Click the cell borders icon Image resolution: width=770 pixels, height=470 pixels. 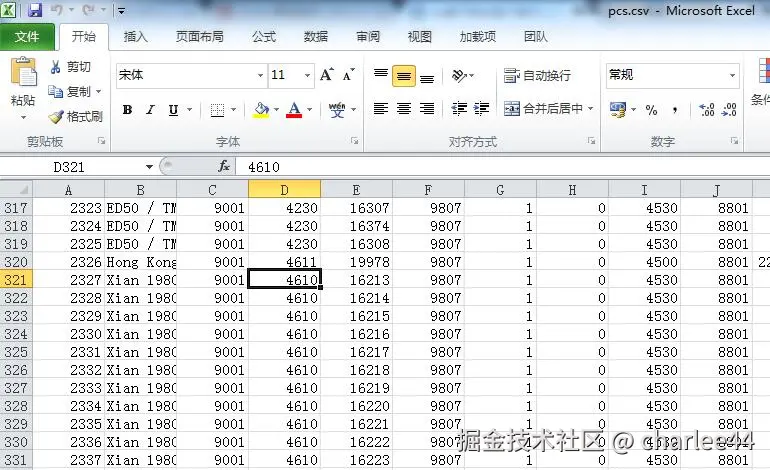217,110
